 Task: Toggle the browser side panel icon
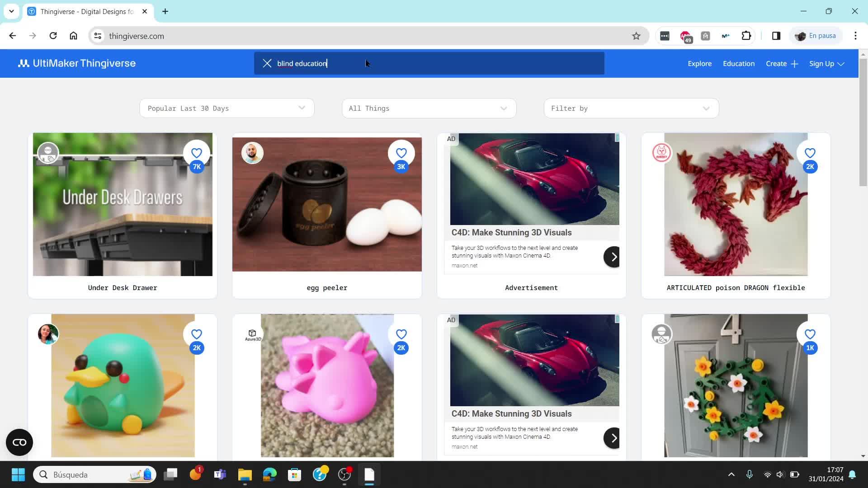tap(776, 36)
